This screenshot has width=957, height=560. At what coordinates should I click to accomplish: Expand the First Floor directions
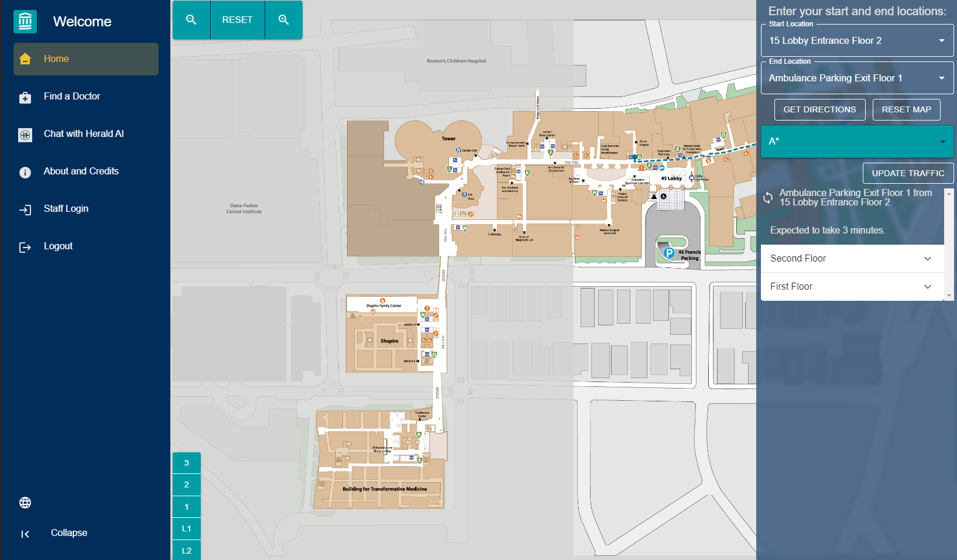pos(852,287)
